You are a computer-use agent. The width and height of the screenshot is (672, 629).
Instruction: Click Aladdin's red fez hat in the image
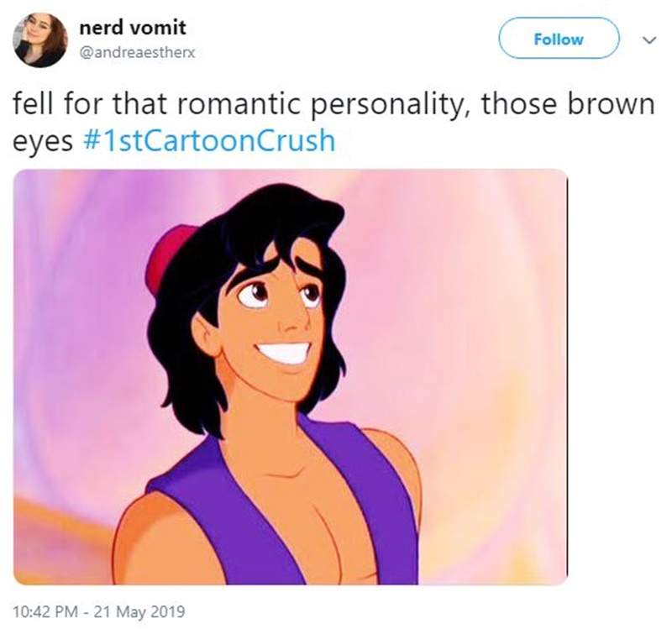point(165,250)
